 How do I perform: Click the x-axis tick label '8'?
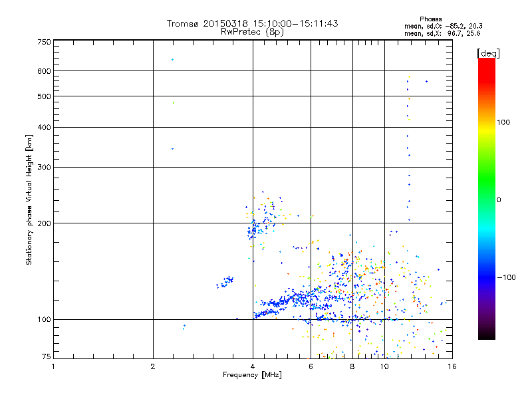click(352, 366)
